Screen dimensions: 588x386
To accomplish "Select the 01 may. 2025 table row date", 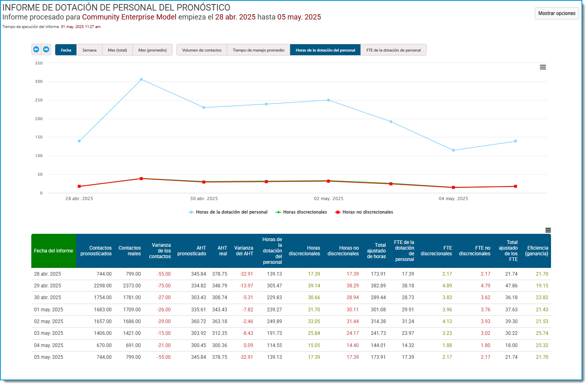I will [x=49, y=310].
